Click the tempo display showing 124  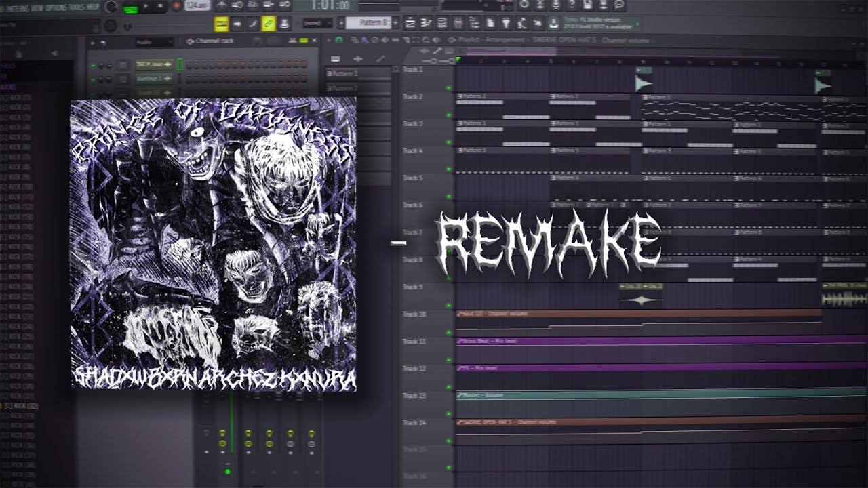pyautogui.click(x=197, y=5)
